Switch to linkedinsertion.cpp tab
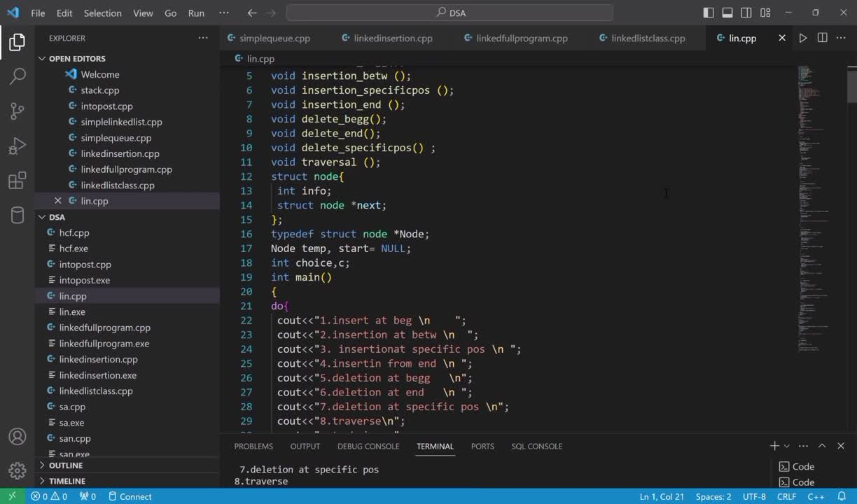 (393, 38)
